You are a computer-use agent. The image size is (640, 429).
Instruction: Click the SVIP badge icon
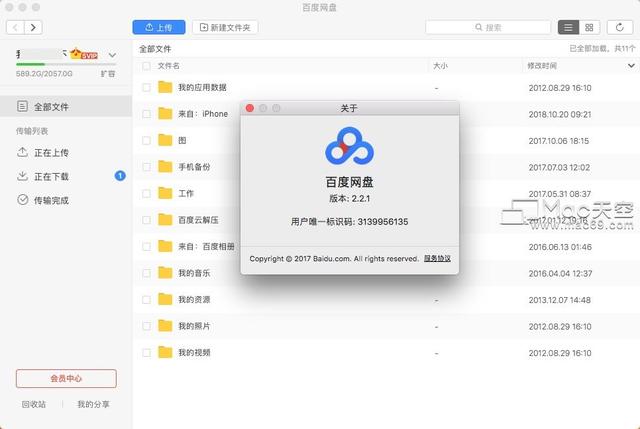(x=84, y=54)
